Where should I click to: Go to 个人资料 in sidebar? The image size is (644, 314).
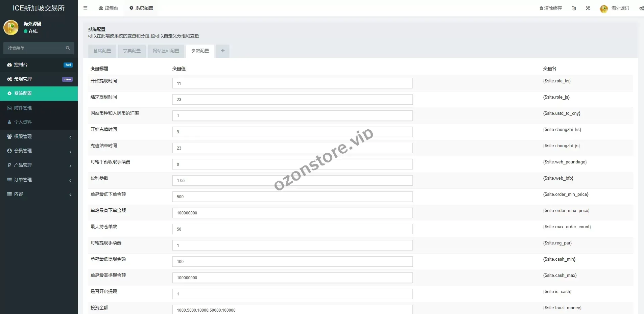23,122
